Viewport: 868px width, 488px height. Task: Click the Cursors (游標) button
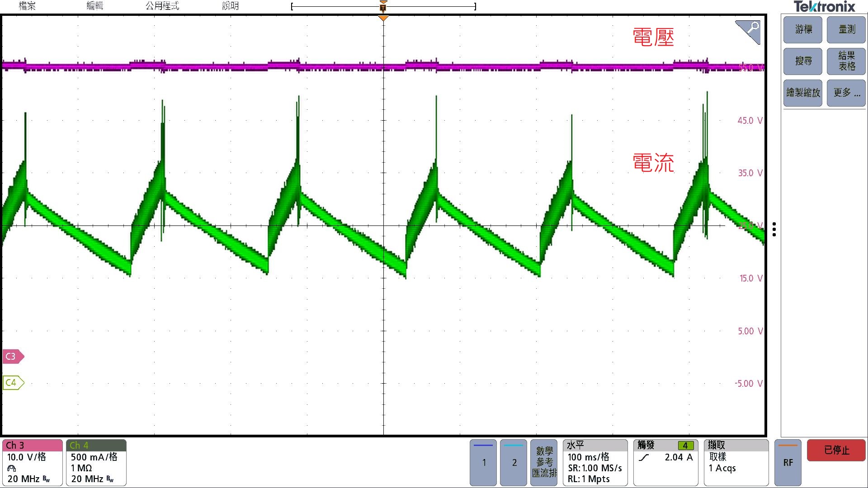point(803,29)
